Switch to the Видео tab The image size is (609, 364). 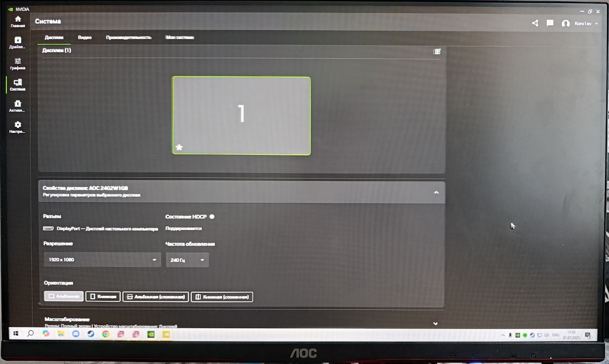tap(85, 38)
